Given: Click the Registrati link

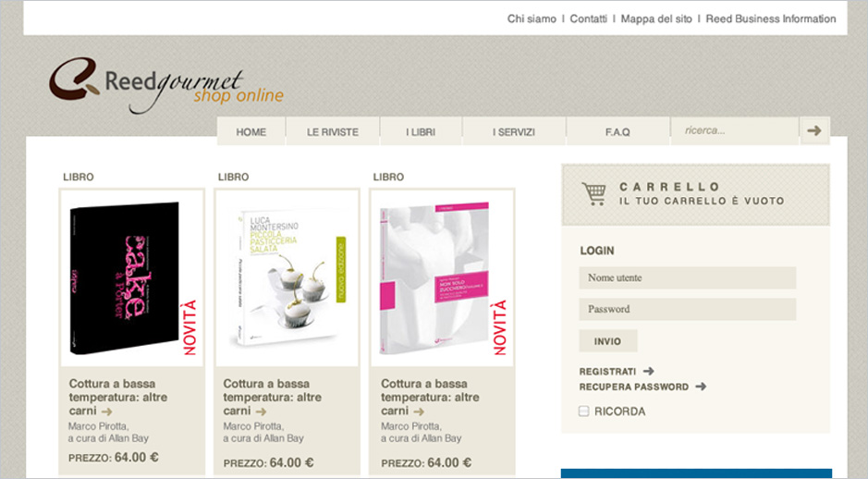Looking at the screenshot, I should [x=607, y=372].
